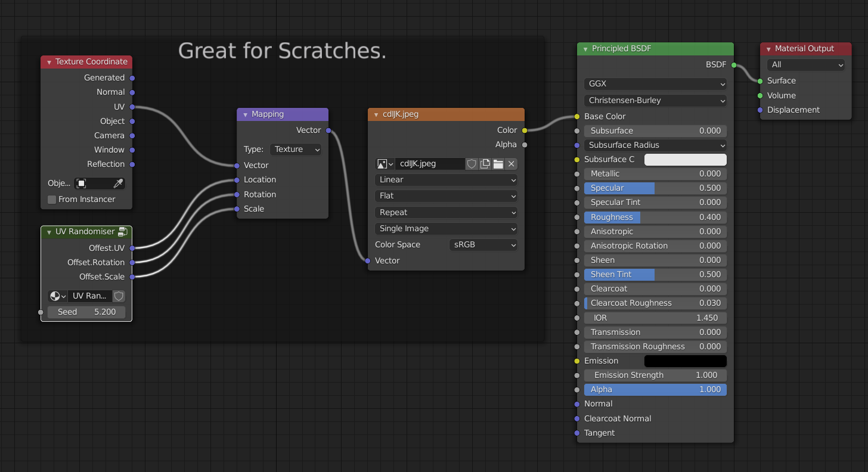This screenshot has height=472, width=868.
Task: Click Reflection output socket on Texture Coordinate
Action: 132,164
